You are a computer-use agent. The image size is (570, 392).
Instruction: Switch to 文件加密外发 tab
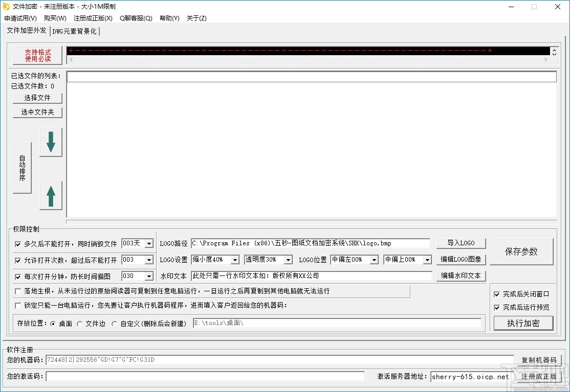point(27,31)
